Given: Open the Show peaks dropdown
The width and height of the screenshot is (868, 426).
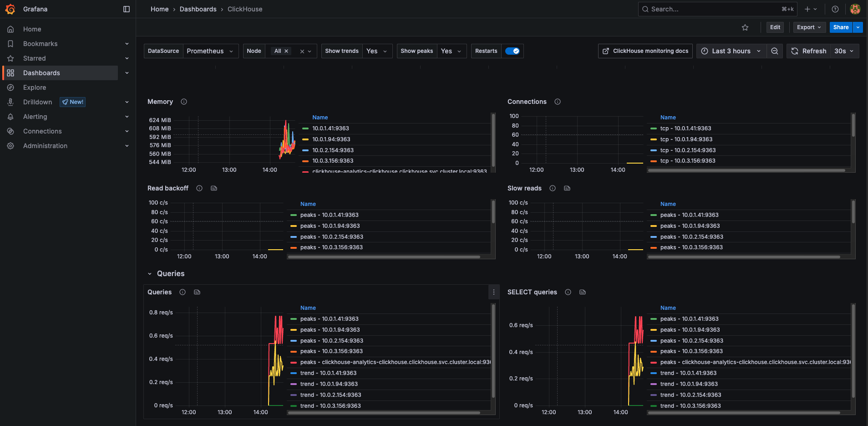Looking at the screenshot, I should click(452, 51).
